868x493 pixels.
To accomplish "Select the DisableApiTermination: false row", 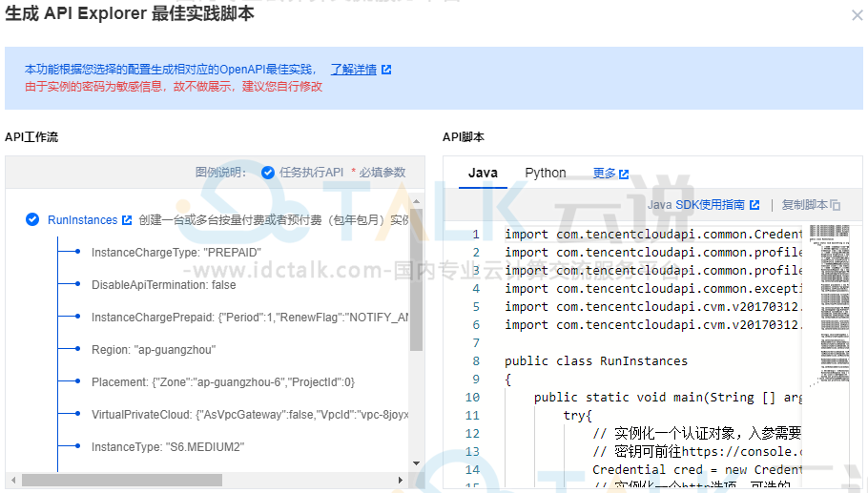I will pyautogui.click(x=163, y=285).
